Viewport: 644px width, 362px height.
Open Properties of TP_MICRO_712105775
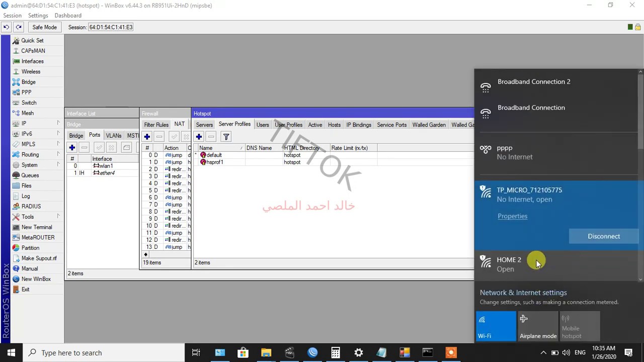click(x=512, y=216)
